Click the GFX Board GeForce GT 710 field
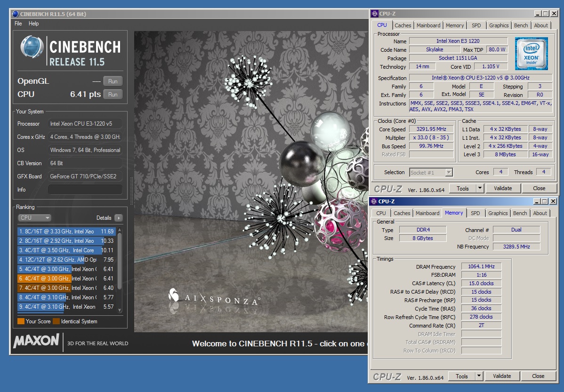564x392 pixels. pos(85,176)
